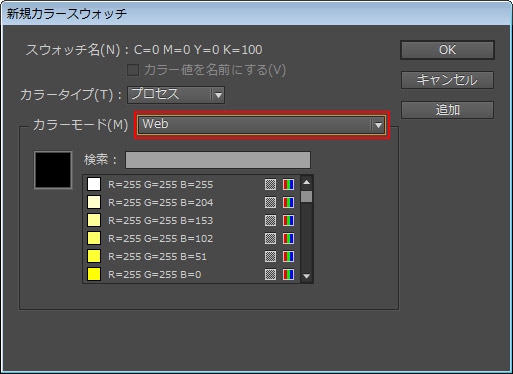Select the yellow swatch R=255 G=255 B=51
The image size is (513, 374).
click(x=94, y=256)
